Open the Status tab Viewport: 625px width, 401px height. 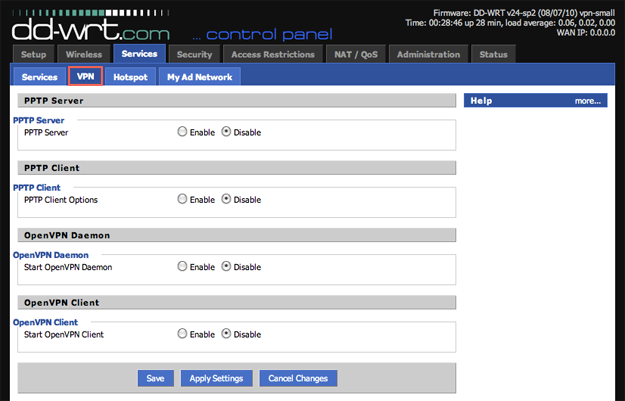pyautogui.click(x=493, y=54)
